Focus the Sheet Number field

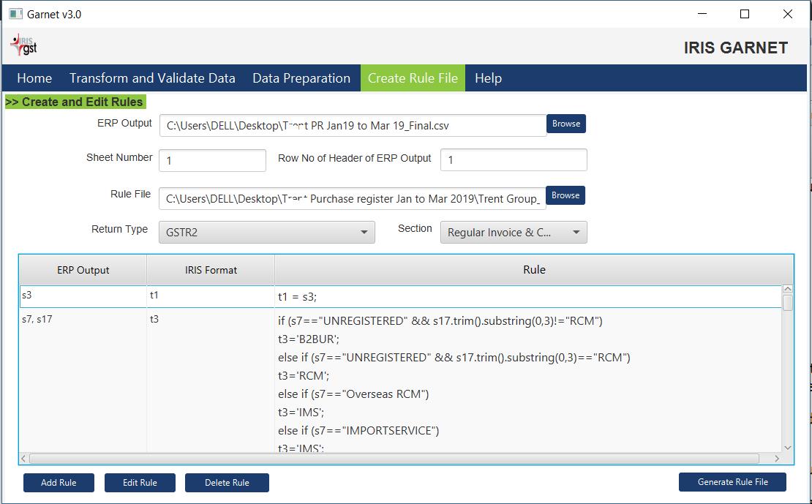[212, 161]
